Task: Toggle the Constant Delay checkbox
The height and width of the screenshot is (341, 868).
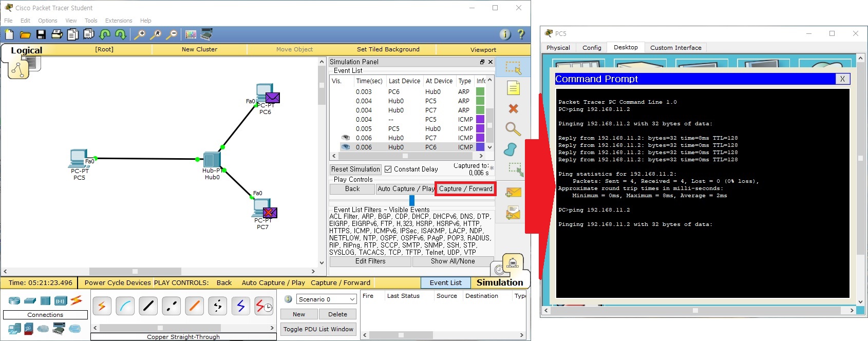Action: (388, 169)
